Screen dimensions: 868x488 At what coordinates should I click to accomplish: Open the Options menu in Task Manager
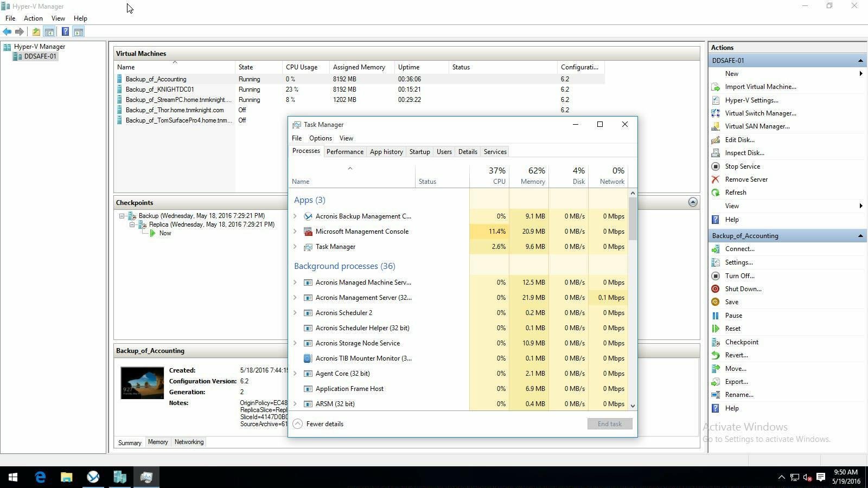tap(321, 138)
